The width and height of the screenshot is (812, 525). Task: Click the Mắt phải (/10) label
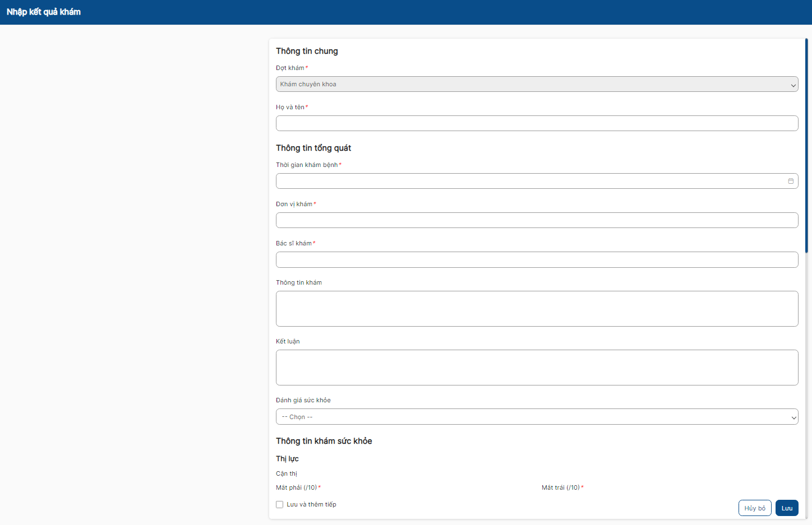(297, 487)
